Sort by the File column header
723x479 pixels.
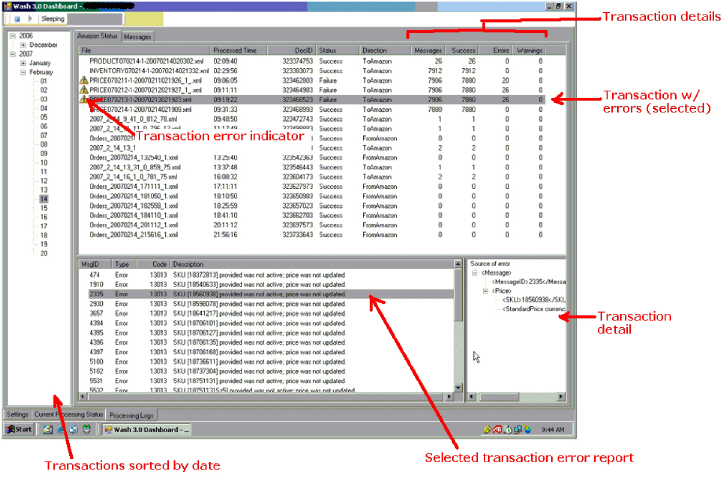pos(144,50)
